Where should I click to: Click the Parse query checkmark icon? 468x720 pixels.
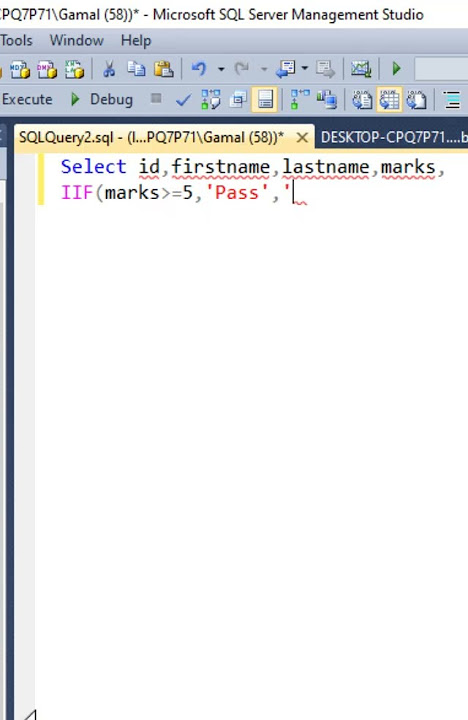point(184,99)
